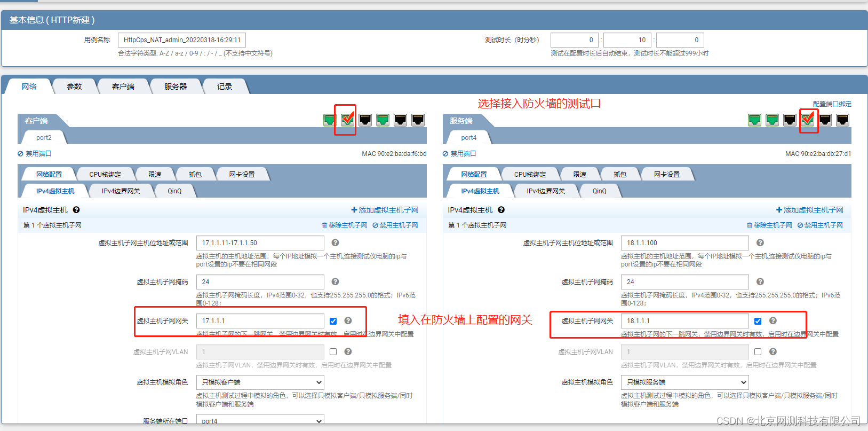Screen dimensions: 868x431
Task: Click help icon beside client VLAN checkbox
Action: [348, 351]
